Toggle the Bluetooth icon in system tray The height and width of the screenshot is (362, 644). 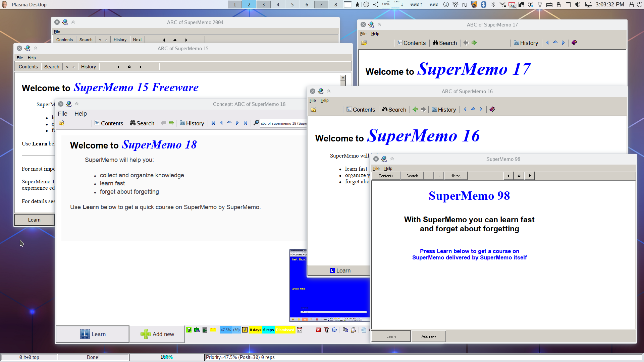(483, 4)
